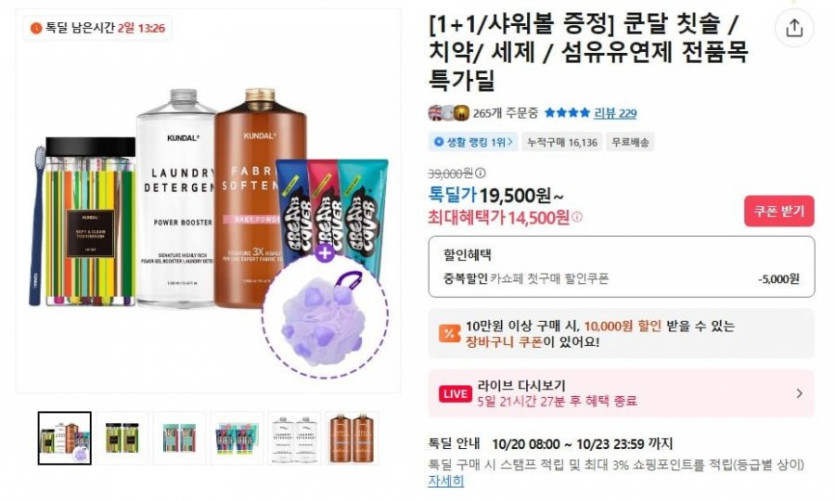Expand 라이브 다시보기 via right chevron
This screenshot has width=835, height=501.
[x=799, y=393]
